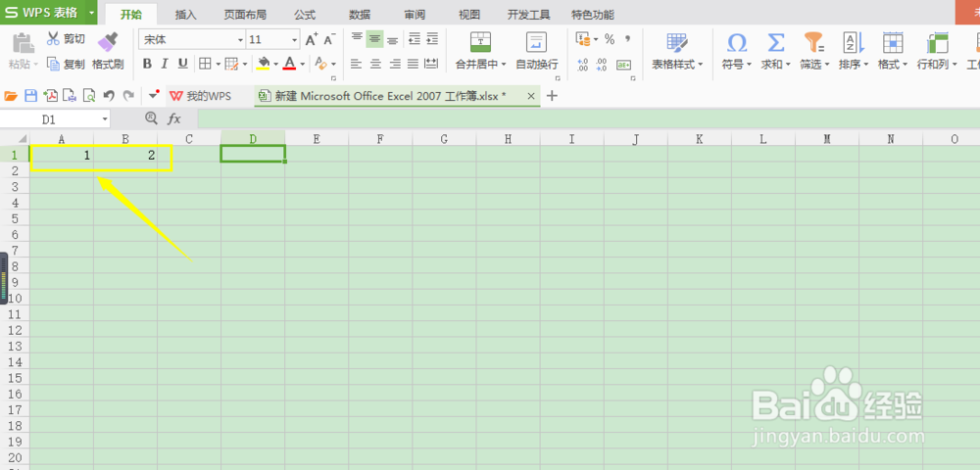Click the decrease indent icon

414,39
